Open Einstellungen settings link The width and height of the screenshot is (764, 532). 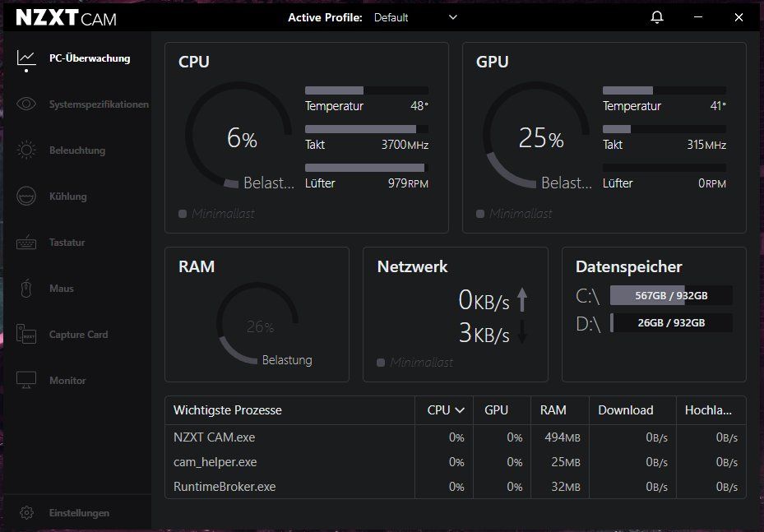[80, 513]
